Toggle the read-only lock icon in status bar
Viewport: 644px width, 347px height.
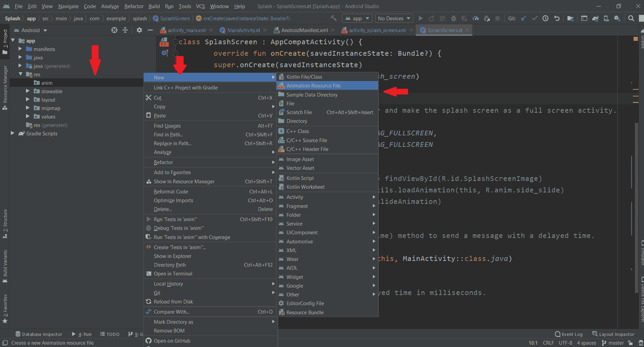630,343
